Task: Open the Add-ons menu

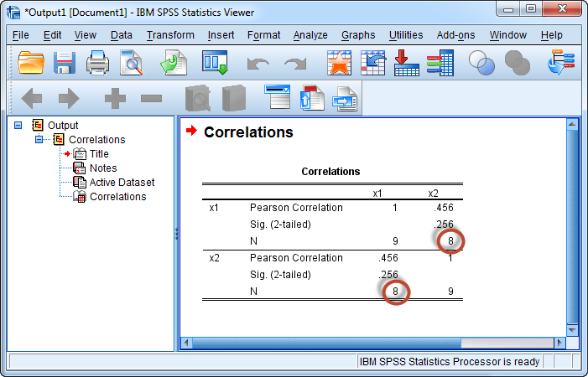Action: 455,35
